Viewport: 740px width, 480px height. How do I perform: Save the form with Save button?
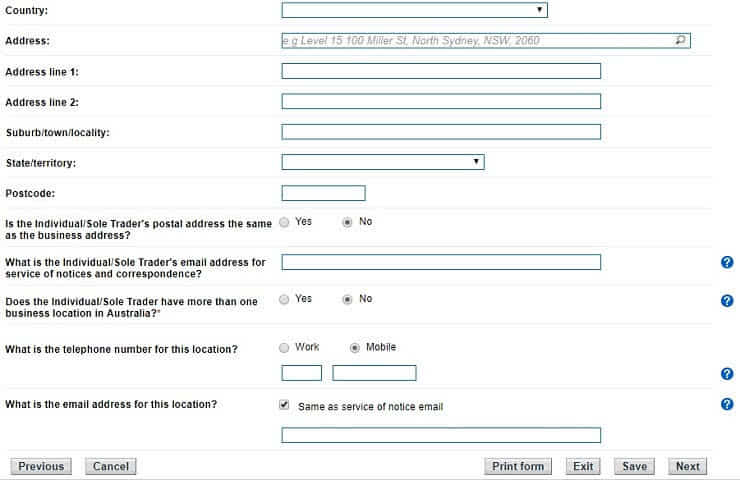tap(634, 466)
